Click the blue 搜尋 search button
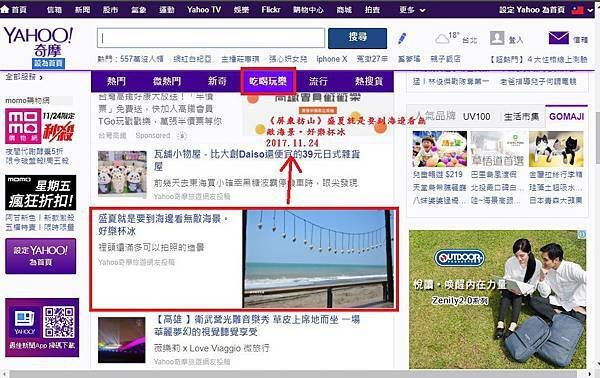 coord(357,37)
